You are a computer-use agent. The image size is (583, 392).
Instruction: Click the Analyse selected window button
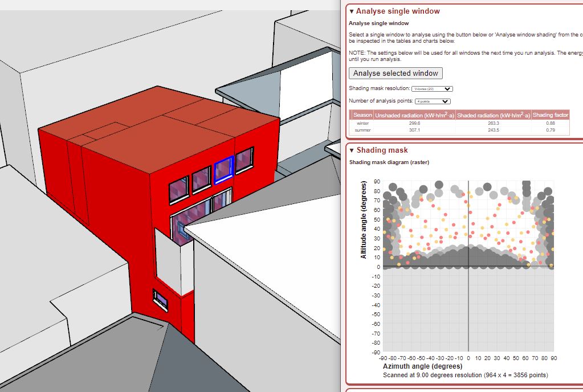coord(396,73)
